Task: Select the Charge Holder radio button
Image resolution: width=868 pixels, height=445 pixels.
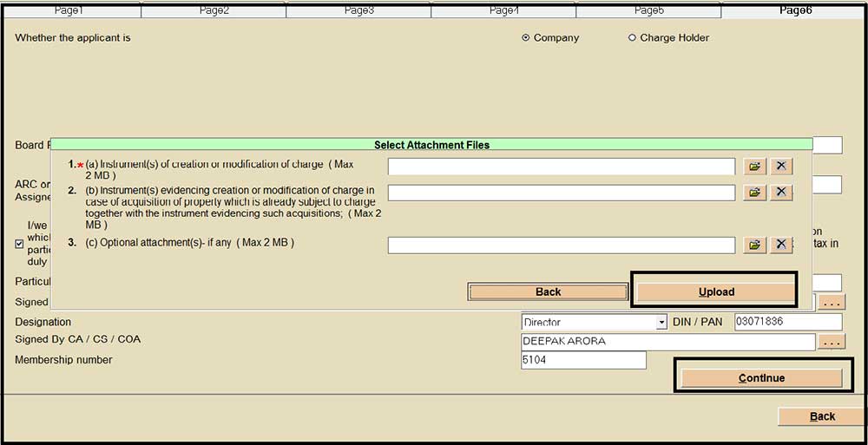Action: [x=632, y=38]
